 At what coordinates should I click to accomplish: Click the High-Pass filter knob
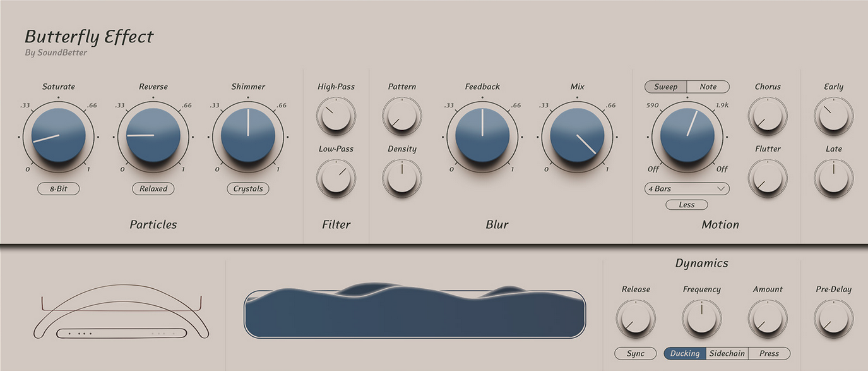(336, 115)
